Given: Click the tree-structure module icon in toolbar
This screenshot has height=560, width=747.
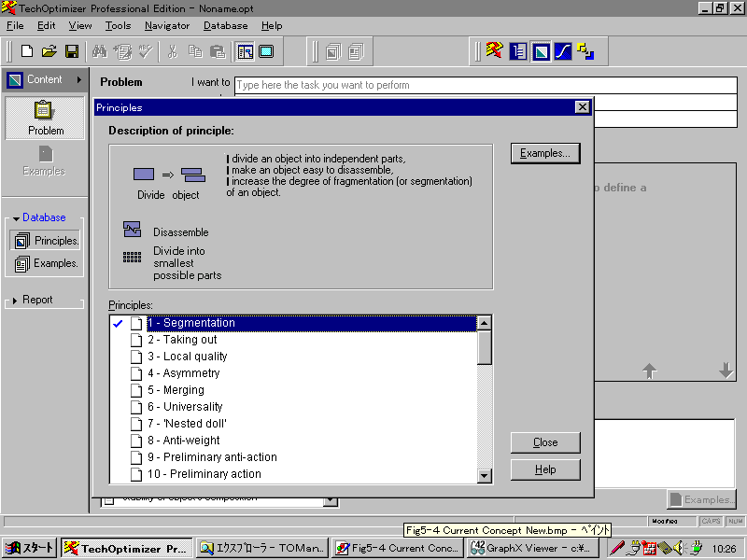Looking at the screenshot, I should 517,51.
